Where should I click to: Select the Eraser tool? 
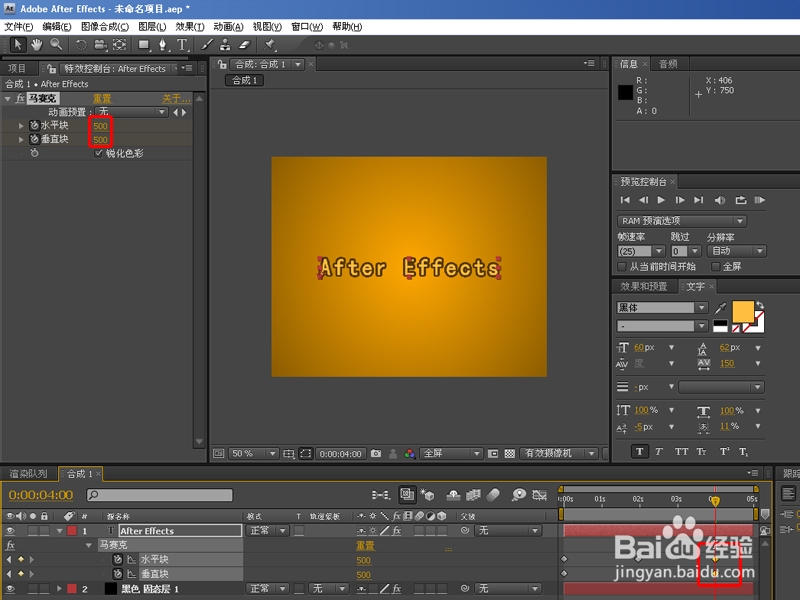coord(244,45)
